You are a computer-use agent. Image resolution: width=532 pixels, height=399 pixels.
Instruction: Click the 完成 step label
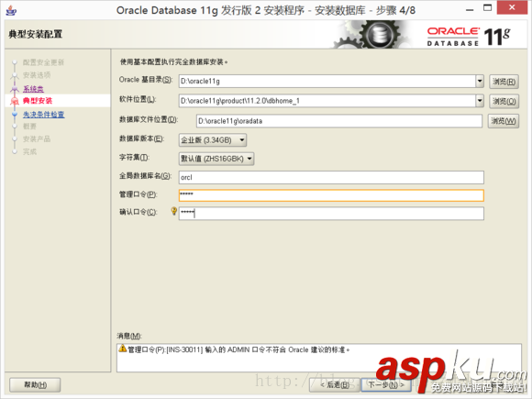29,151
